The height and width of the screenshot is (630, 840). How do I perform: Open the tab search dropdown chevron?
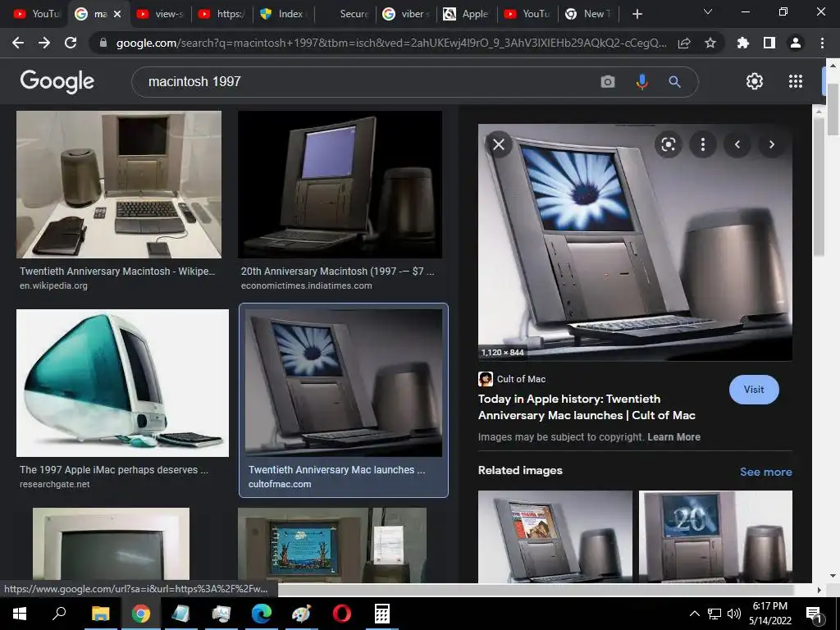(708, 11)
